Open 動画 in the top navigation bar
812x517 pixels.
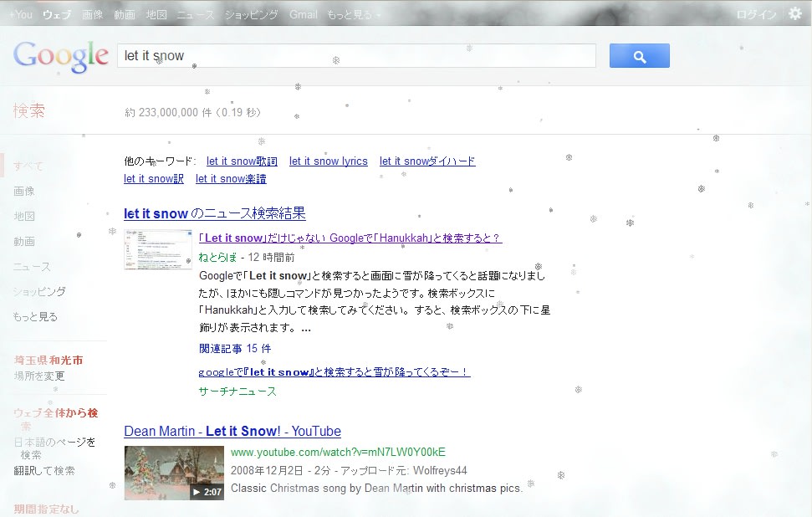click(125, 14)
